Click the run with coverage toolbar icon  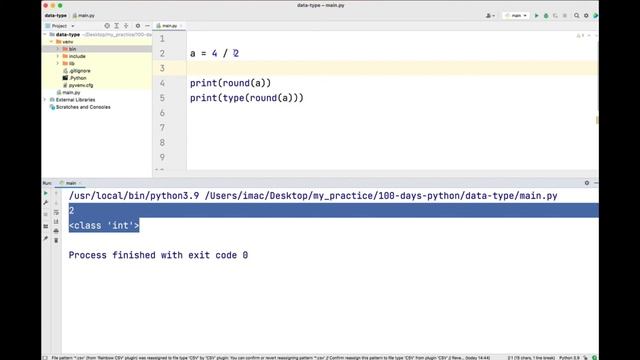tap(555, 16)
